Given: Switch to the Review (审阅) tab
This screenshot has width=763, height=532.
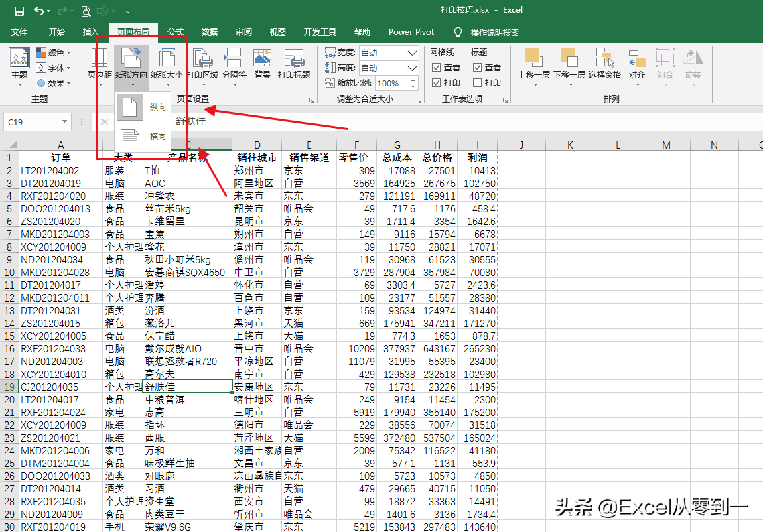Looking at the screenshot, I should pos(244,32).
